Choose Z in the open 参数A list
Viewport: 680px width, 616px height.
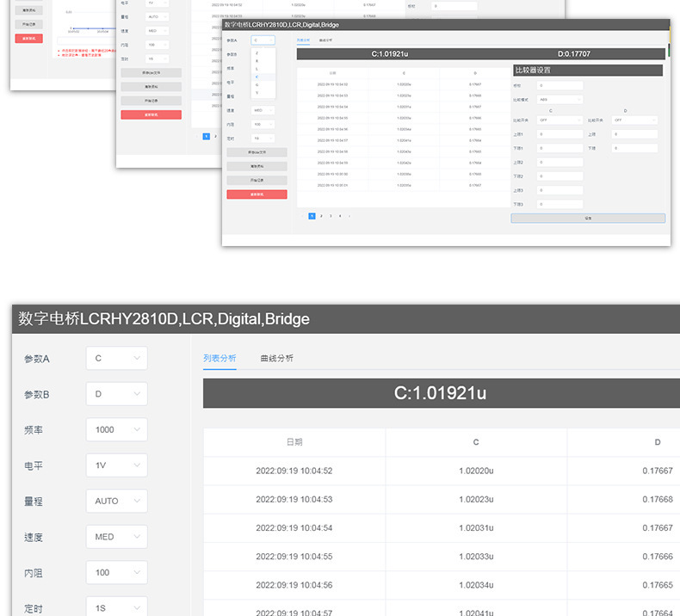click(263, 52)
